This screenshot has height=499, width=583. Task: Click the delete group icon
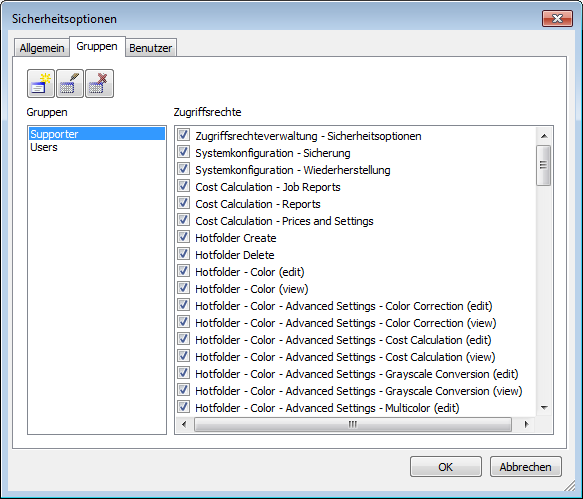99,83
